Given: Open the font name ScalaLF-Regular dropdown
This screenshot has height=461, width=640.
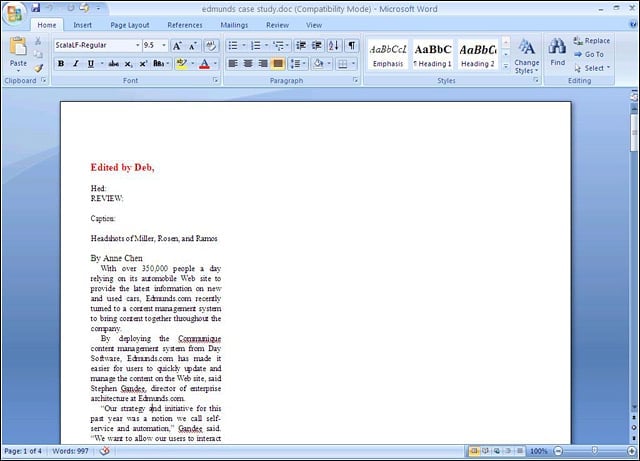Looking at the screenshot, I should 138,45.
